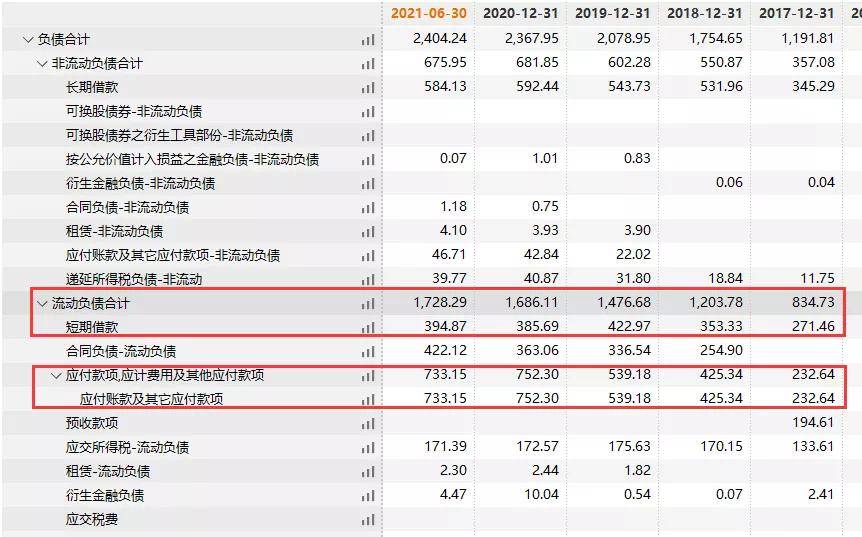Collapse the 负债合计 tree node

[28, 40]
